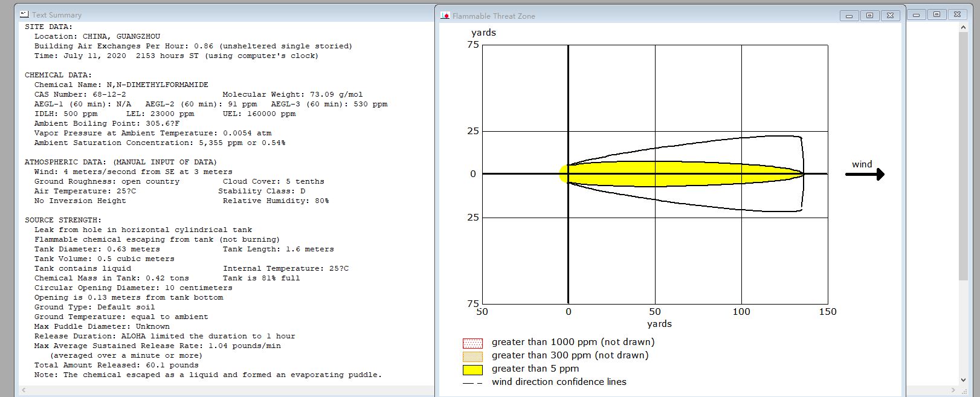Click the 'Tank Length: 1.6 meters' text
This screenshot has height=397, width=980.
(279, 249)
